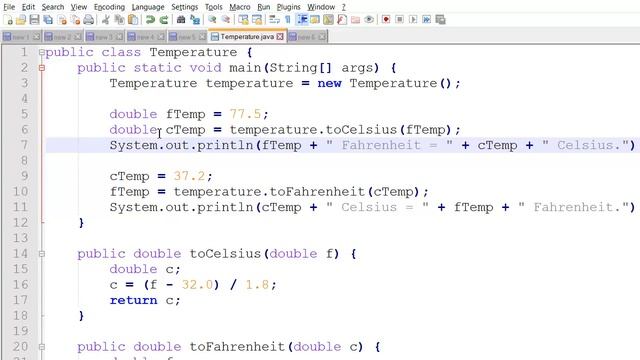The width and height of the screenshot is (640, 360).
Task: Toggle synchronize horizontal scrolling
Action: pyautogui.click(x=257, y=20)
